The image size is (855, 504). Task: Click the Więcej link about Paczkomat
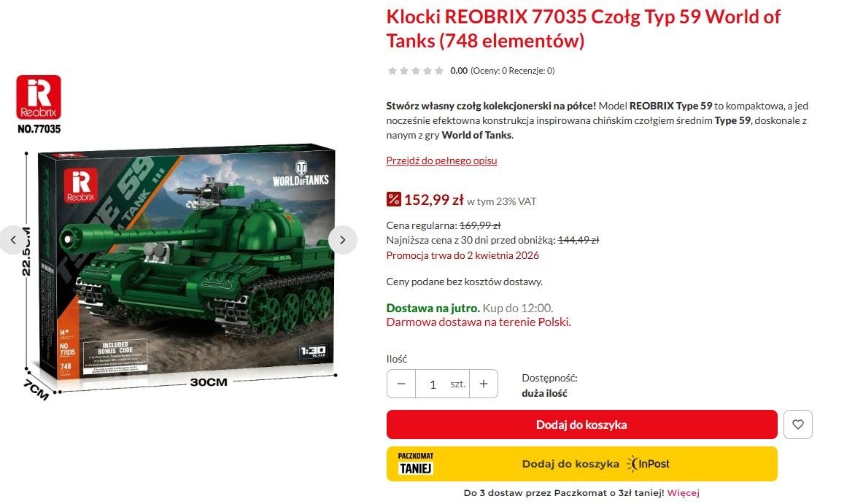point(683,492)
